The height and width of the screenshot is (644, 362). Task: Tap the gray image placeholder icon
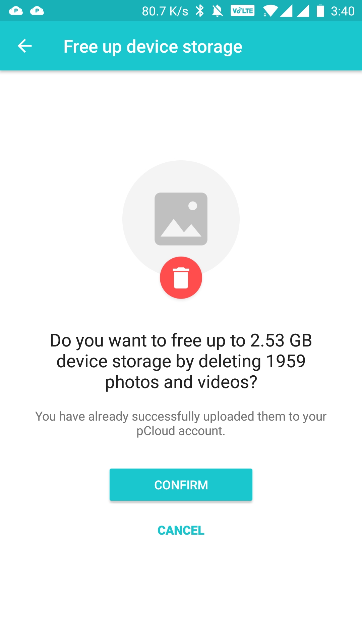(x=181, y=219)
